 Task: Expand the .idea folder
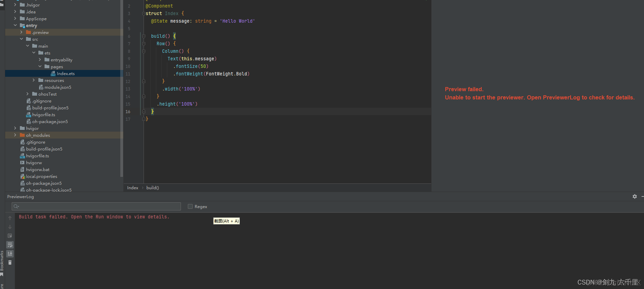15,12
